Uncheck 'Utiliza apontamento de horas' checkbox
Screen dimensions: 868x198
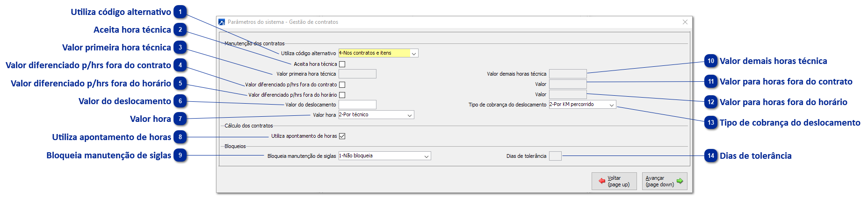[x=342, y=136]
